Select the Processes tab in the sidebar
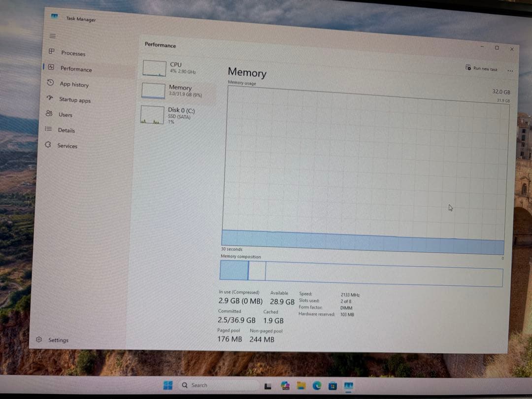Screen dimensions: 532x399 [x=73, y=53]
